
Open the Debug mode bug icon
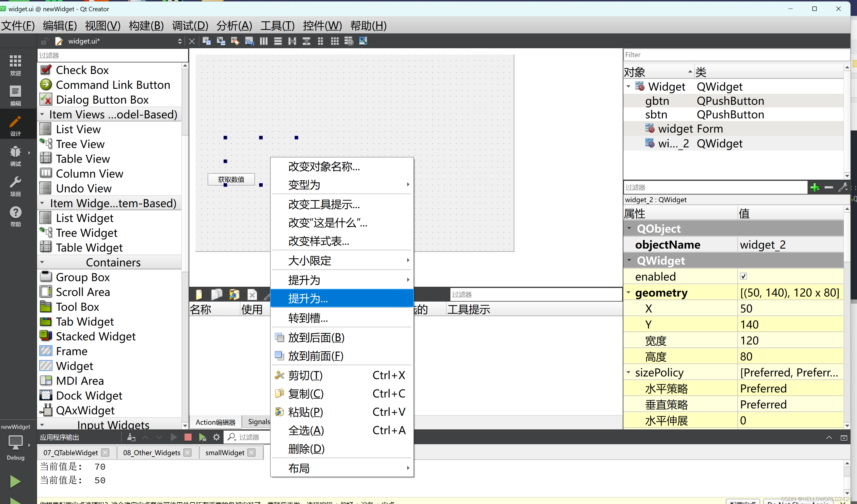point(15,156)
